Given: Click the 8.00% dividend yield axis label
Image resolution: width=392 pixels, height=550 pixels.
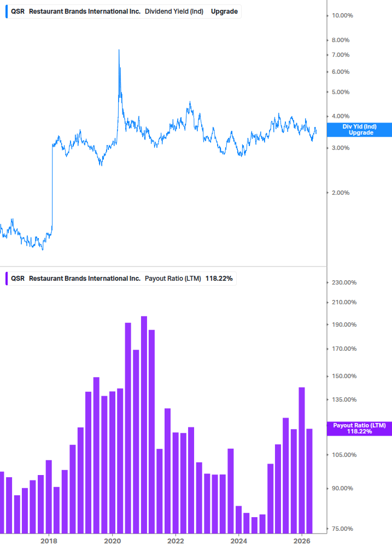Looking at the screenshot, I should pyautogui.click(x=341, y=40).
